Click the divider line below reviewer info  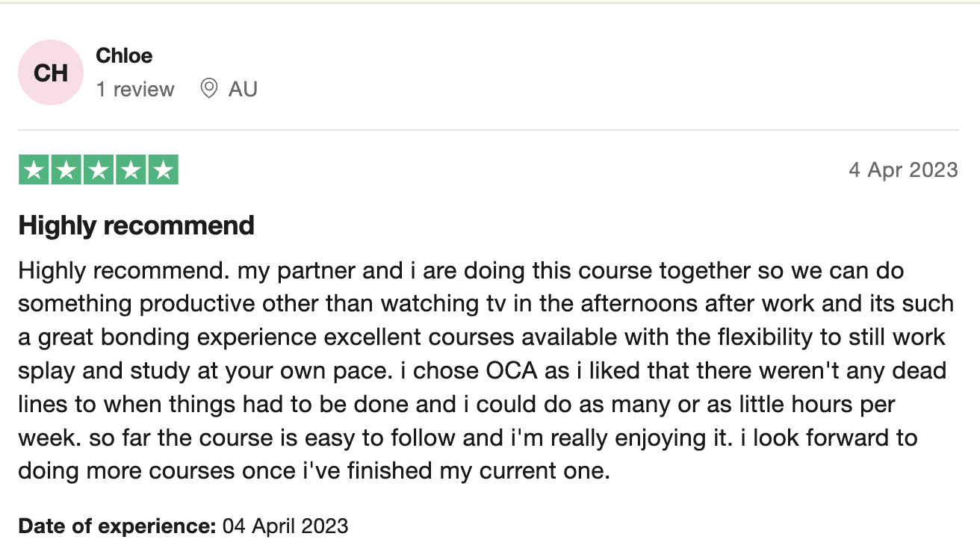[x=489, y=130]
